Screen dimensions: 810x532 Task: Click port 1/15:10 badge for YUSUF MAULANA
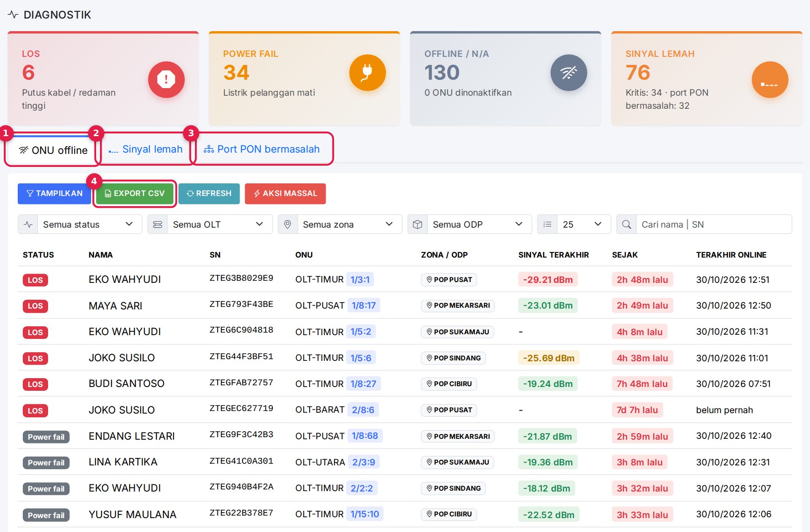pyautogui.click(x=364, y=514)
